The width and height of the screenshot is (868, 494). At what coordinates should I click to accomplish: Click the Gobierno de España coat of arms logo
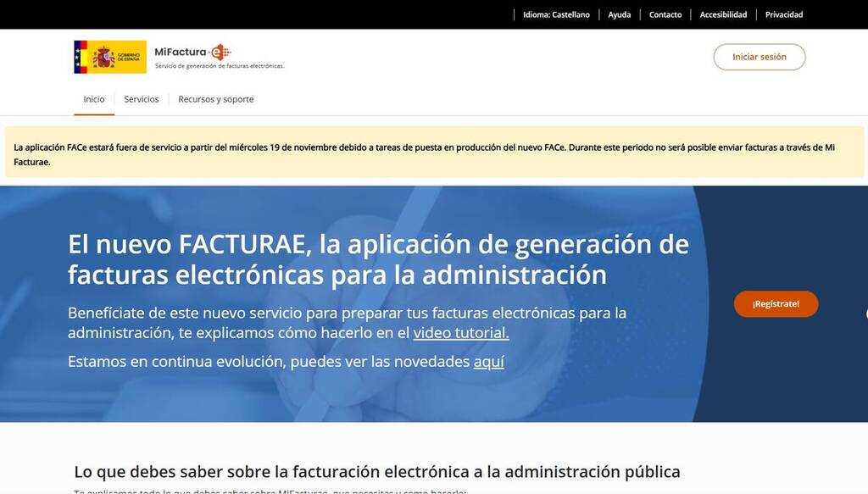pos(104,57)
